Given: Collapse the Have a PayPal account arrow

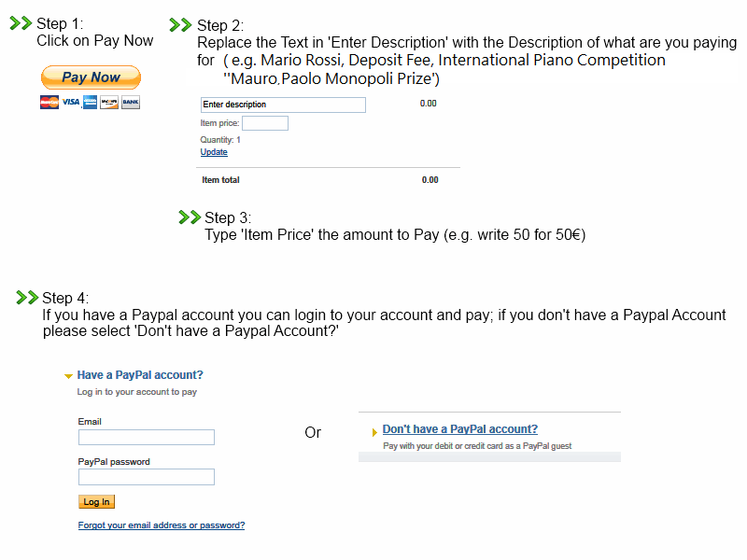Looking at the screenshot, I should [x=68, y=376].
